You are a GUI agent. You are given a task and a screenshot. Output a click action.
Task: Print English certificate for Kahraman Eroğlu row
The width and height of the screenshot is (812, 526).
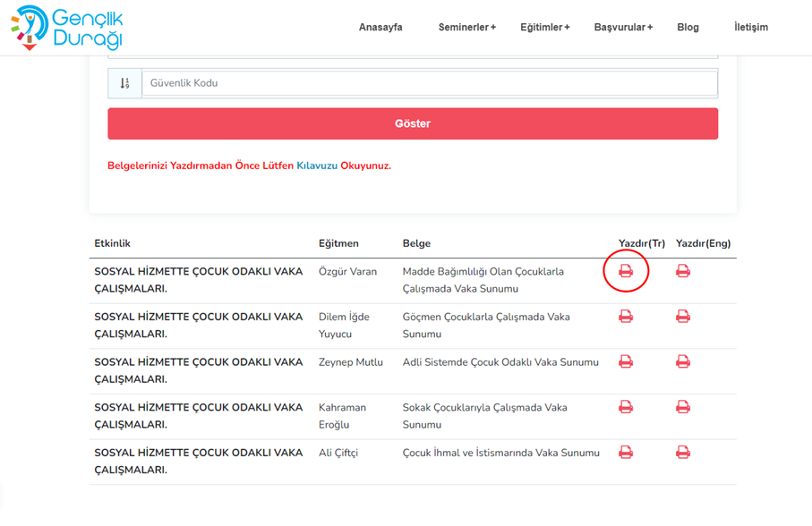682,406
